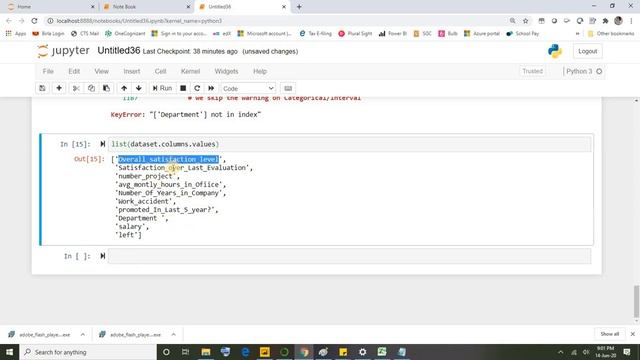Screen dimensions: 640x360
Task: Open the Kernel menu
Action: click(190, 71)
